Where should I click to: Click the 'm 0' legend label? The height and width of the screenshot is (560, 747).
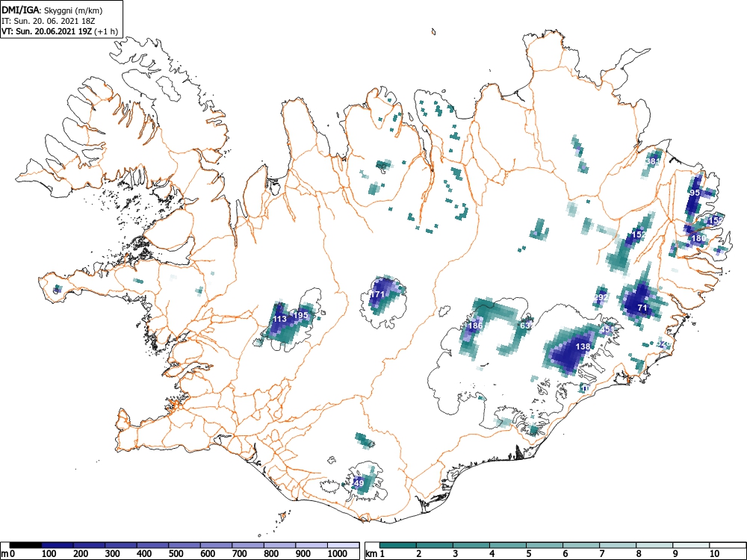tap(8, 554)
